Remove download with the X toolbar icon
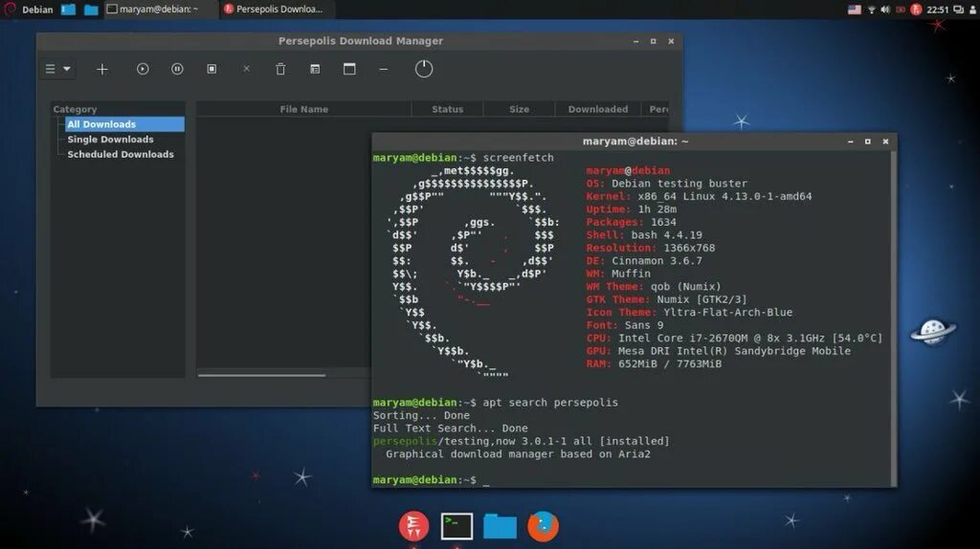The image size is (980, 549). click(246, 69)
